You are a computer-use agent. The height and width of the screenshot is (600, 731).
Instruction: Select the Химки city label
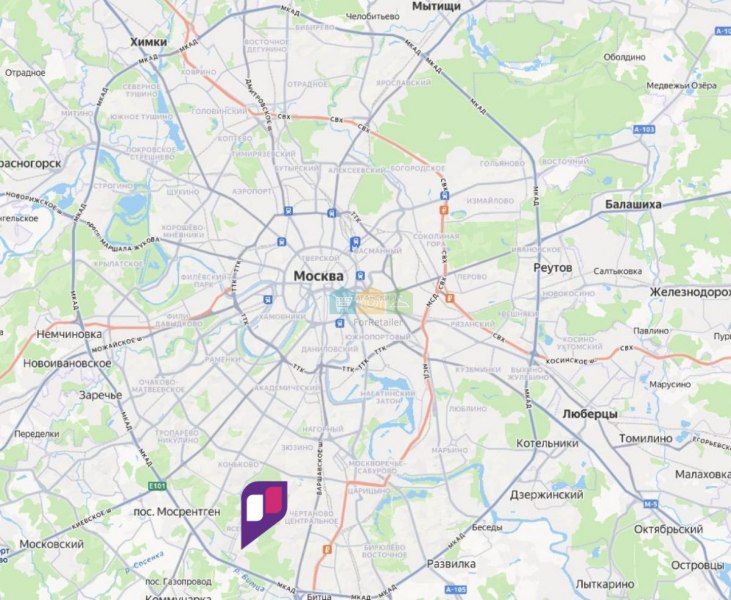coord(148,42)
